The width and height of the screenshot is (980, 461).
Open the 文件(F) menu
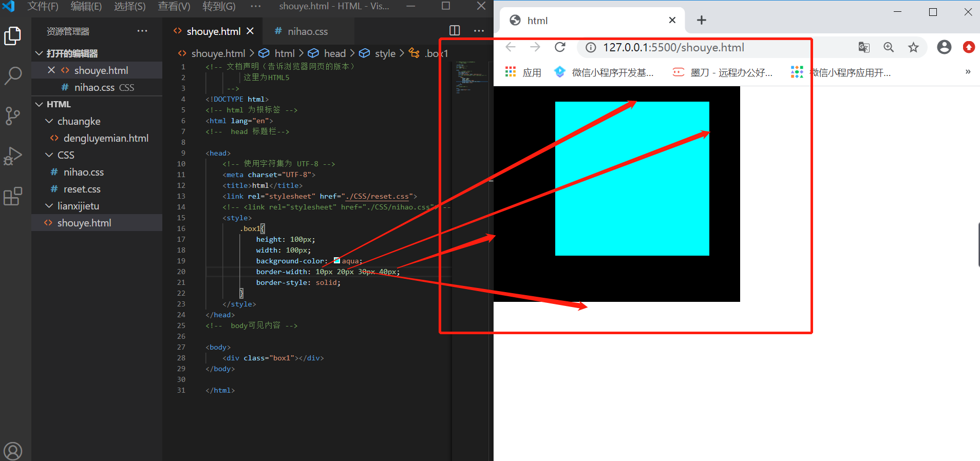[43, 6]
